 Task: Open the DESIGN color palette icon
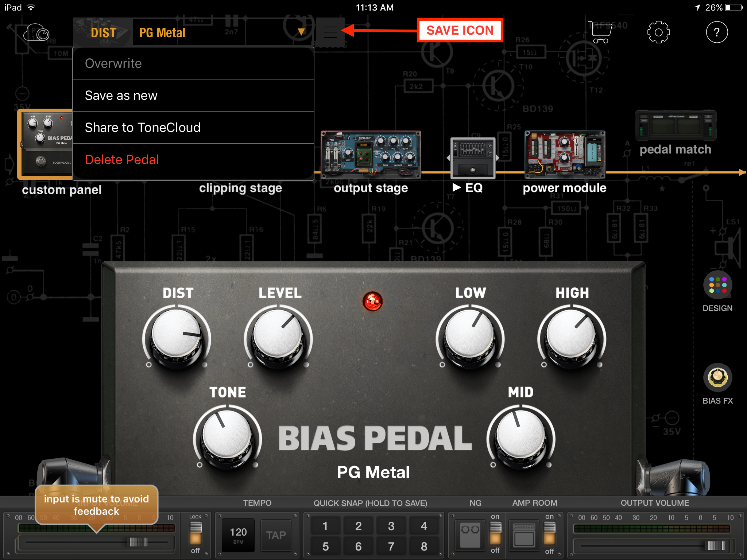tap(717, 285)
